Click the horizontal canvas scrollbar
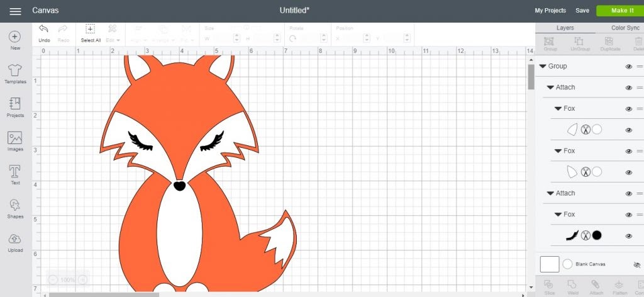 point(104,294)
